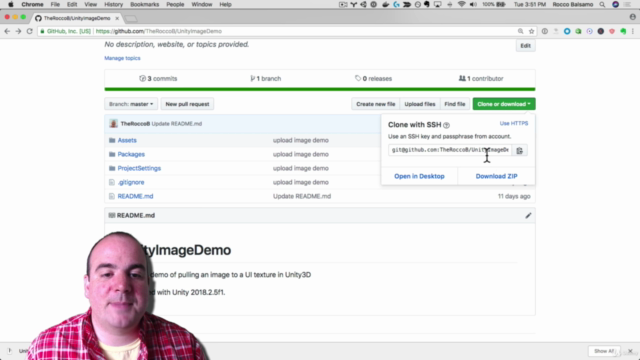The image size is (640, 360).
Task: Open the README.md file in list
Action: [x=136, y=196]
